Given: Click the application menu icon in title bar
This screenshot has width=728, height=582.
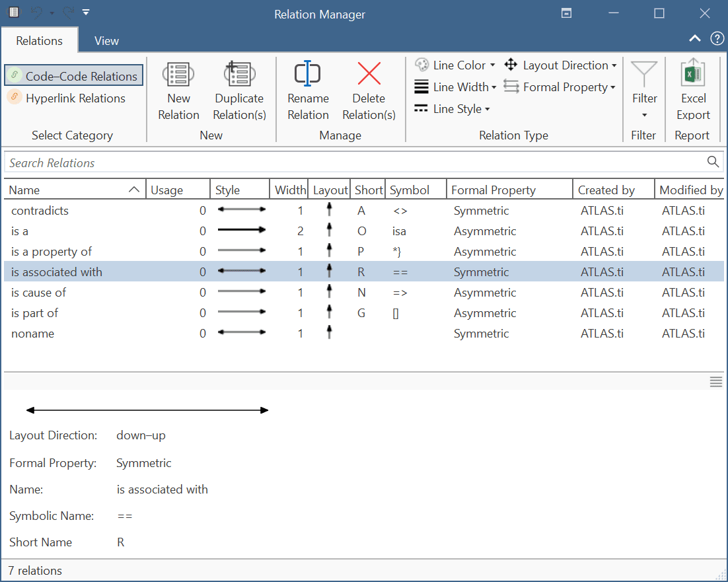Looking at the screenshot, I should (x=14, y=13).
